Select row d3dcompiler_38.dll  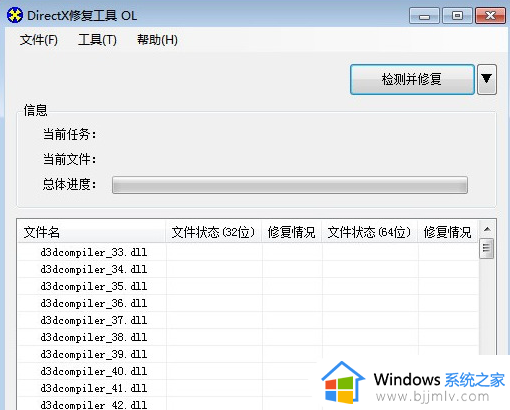248,337
